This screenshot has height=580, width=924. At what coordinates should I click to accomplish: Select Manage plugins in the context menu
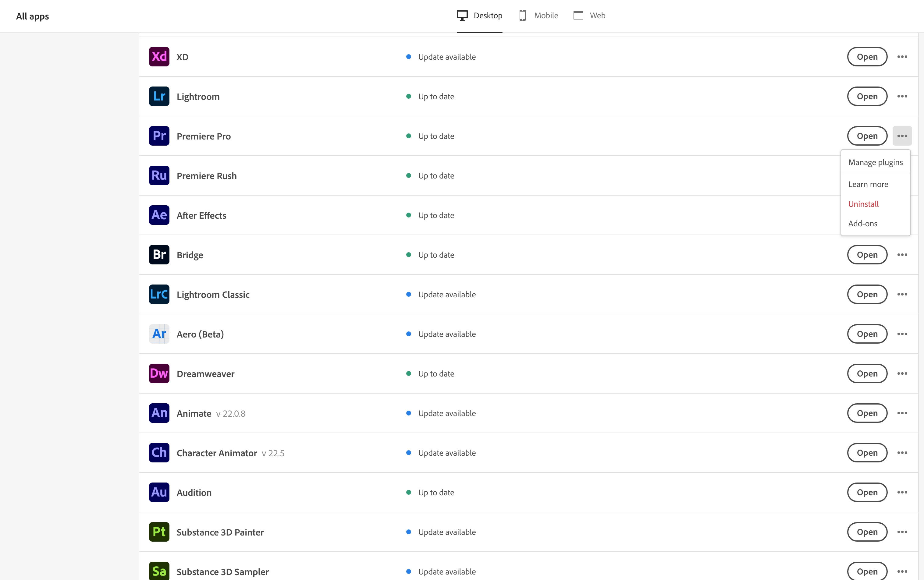click(x=875, y=162)
